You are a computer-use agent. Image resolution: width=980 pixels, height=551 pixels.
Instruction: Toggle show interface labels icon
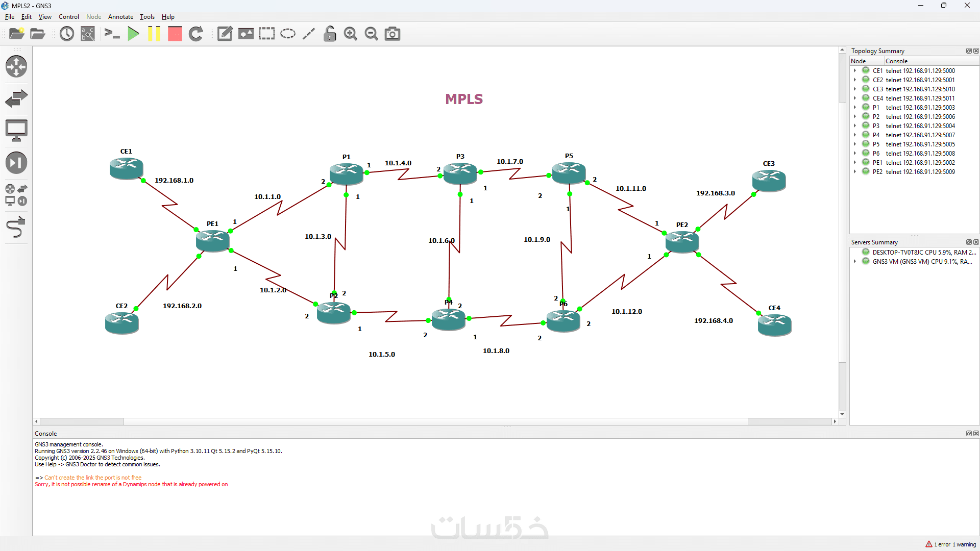pos(88,34)
